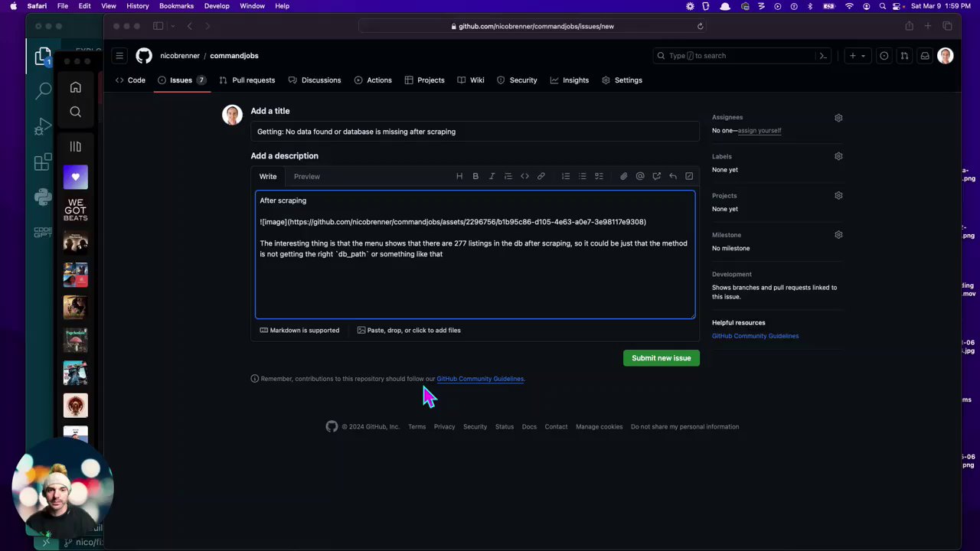This screenshot has width=980, height=551.
Task: Edit Labels using the gear icon
Action: tap(838, 156)
